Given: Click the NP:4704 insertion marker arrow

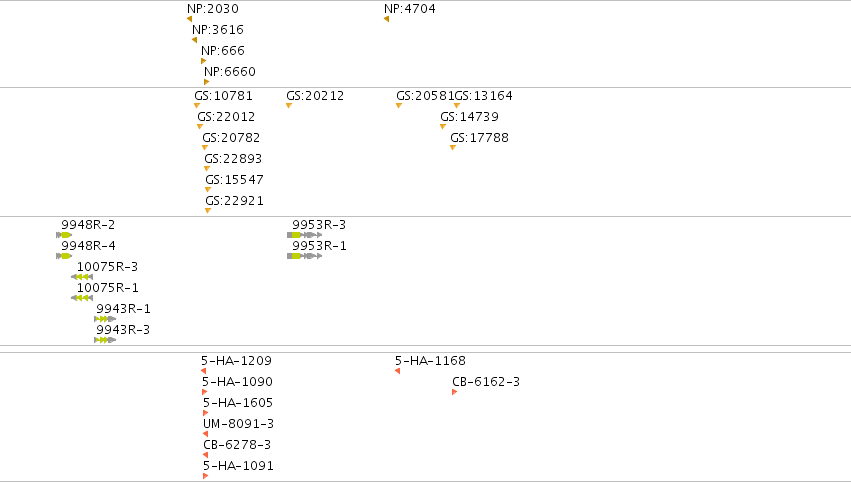Looking at the screenshot, I should click(386, 19).
